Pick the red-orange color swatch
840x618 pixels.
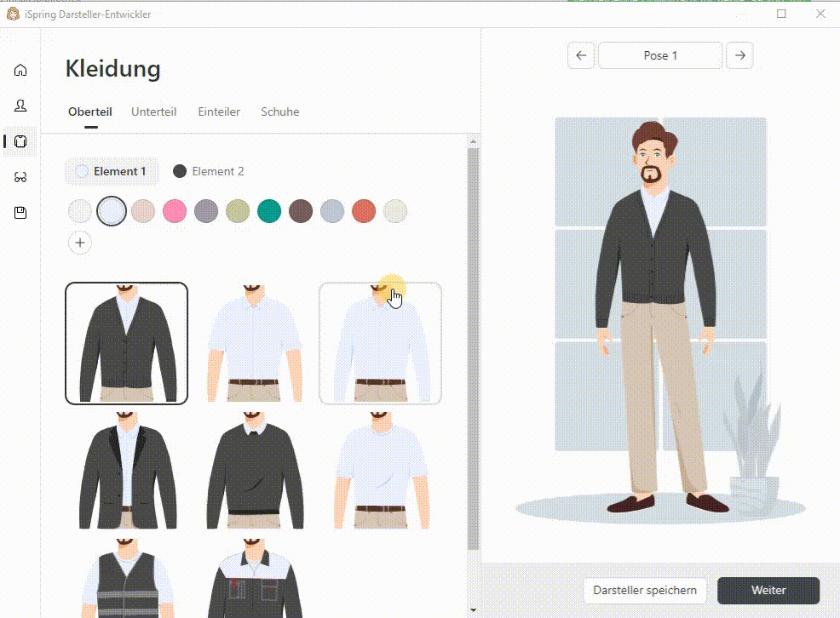click(364, 211)
